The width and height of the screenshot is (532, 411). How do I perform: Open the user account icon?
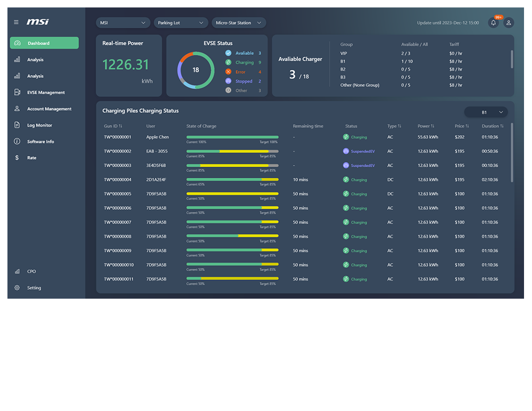[x=509, y=22]
